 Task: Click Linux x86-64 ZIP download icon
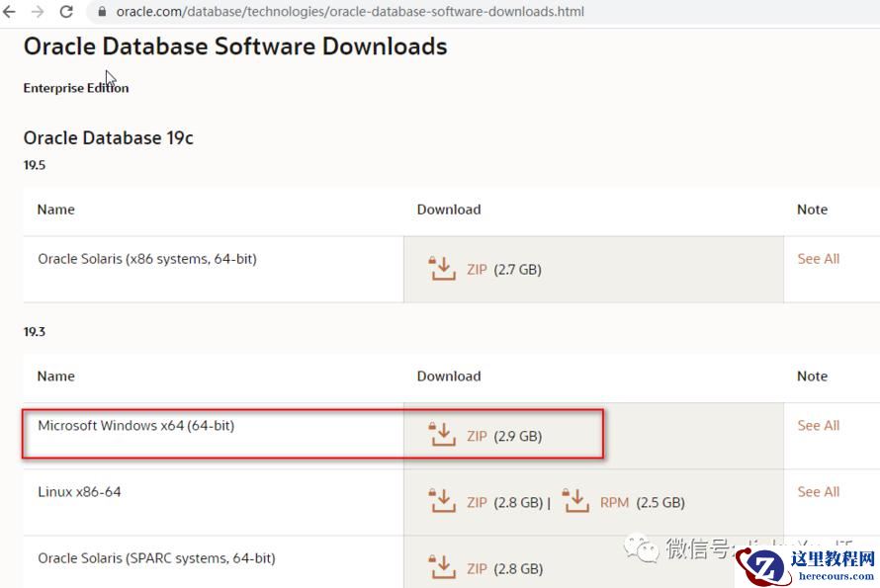tap(441, 502)
